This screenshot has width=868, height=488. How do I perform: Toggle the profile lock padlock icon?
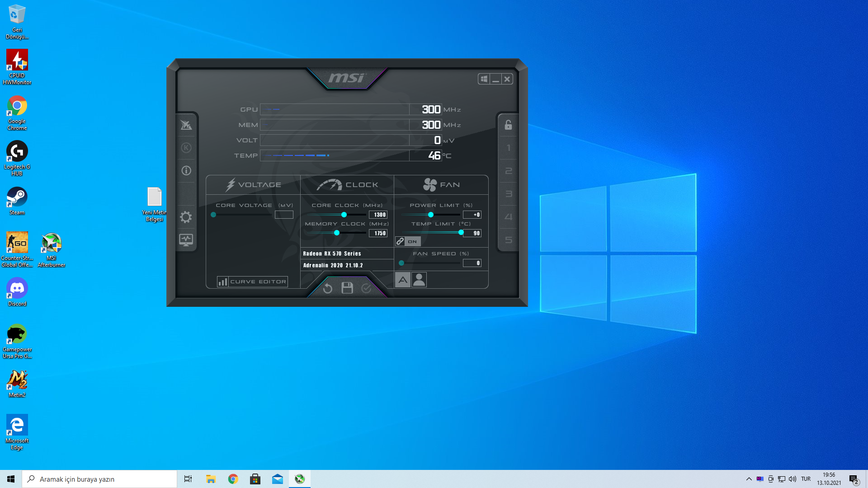tap(508, 125)
